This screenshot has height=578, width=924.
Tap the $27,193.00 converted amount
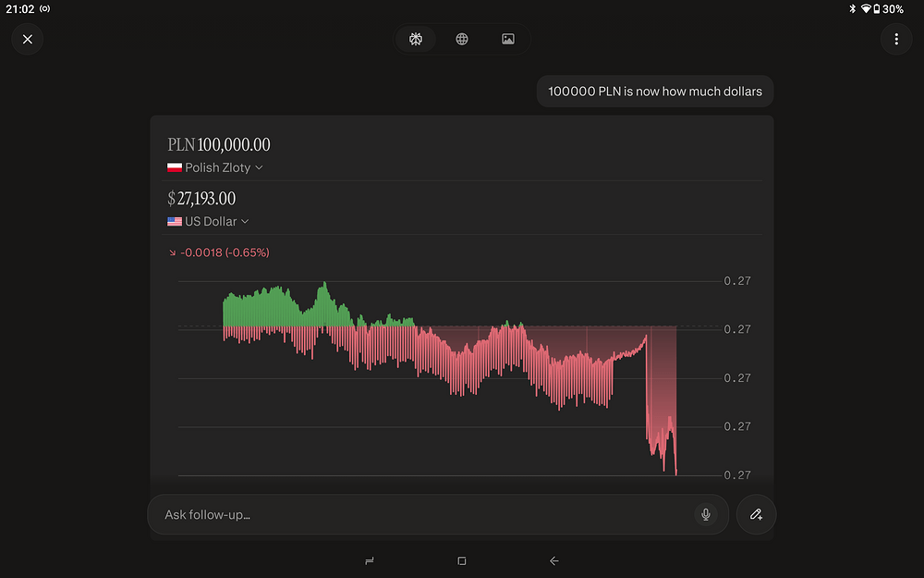201,198
